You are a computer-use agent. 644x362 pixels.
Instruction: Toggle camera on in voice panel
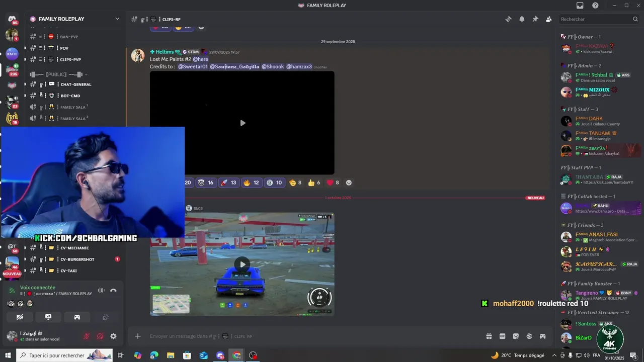point(20,317)
